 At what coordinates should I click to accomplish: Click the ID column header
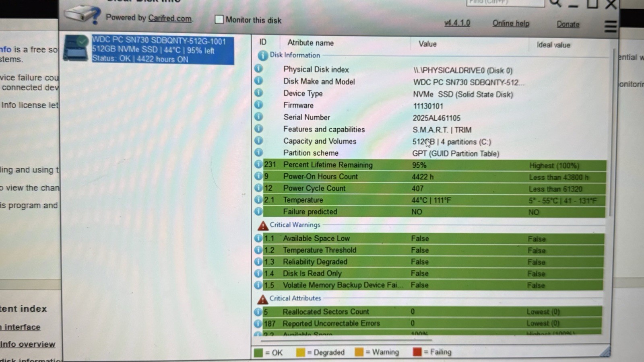(x=263, y=42)
